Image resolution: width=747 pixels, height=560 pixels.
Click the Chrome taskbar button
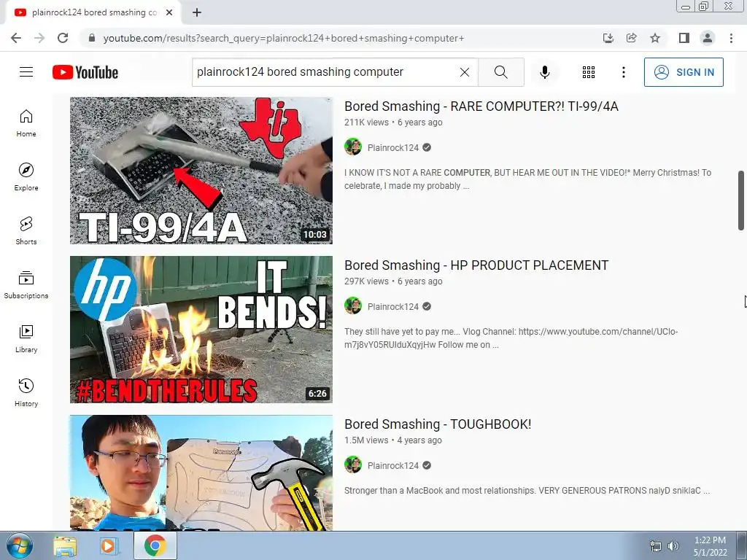pos(155,545)
